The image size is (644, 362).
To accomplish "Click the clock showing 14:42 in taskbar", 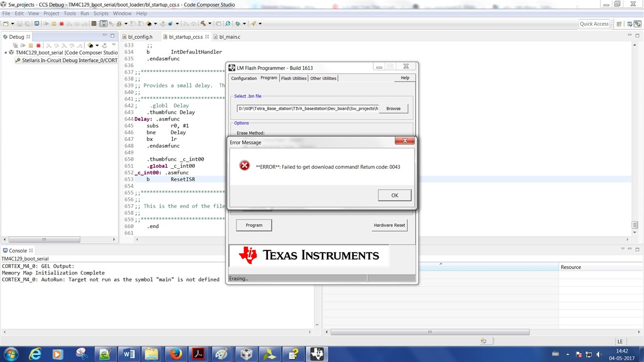I will tap(622, 351).
